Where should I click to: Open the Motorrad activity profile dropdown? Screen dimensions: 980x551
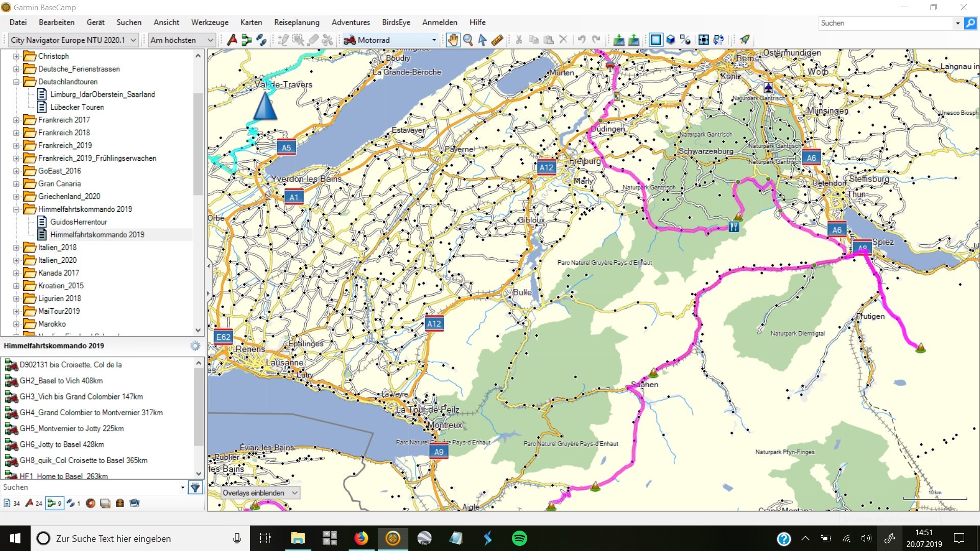434,40
